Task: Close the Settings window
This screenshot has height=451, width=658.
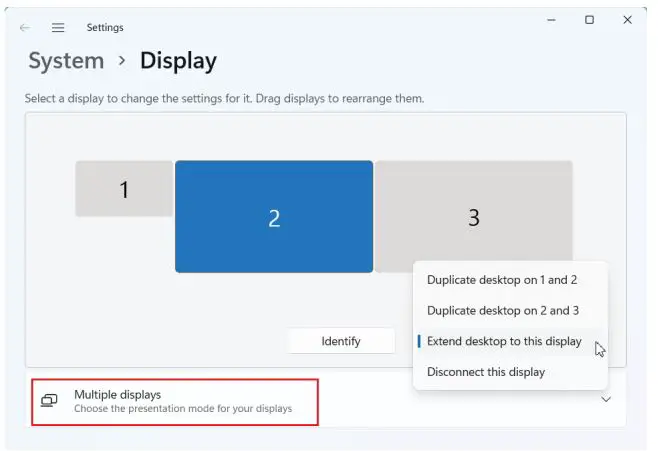Action: click(627, 20)
